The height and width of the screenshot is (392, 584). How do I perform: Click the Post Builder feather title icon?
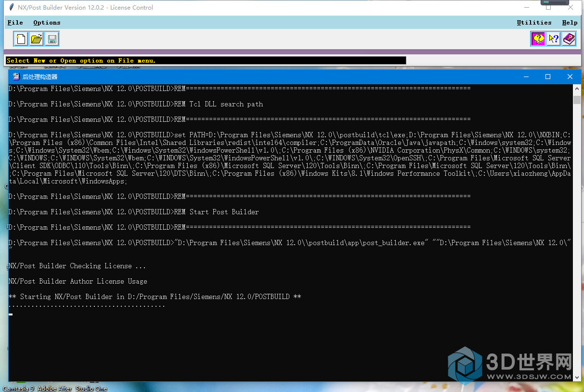11,8
